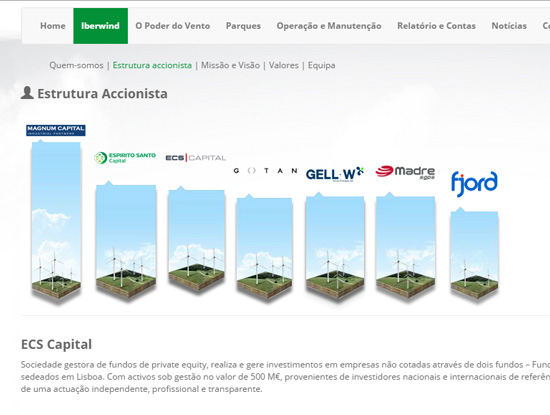The width and height of the screenshot is (550, 415).
Task: Open Operação e Manutenção menu
Action: [x=329, y=26]
